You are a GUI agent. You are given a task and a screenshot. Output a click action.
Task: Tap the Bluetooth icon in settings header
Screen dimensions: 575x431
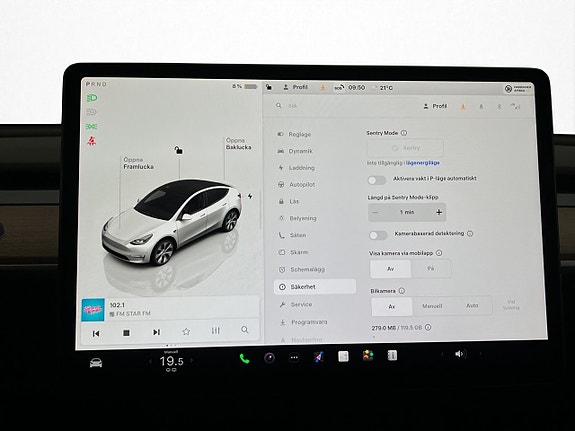499,107
